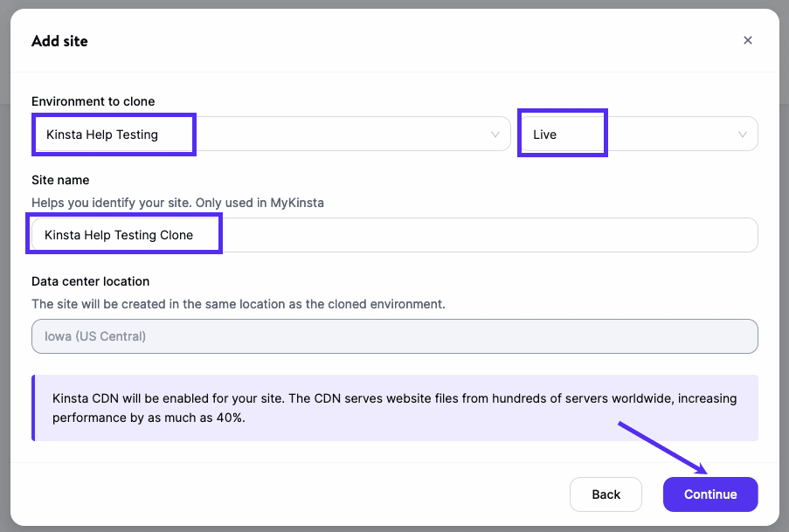Screen dimensions: 789x532
Task: Select the 'Kinsta Help Testing' selected value text
Action: [x=102, y=135]
